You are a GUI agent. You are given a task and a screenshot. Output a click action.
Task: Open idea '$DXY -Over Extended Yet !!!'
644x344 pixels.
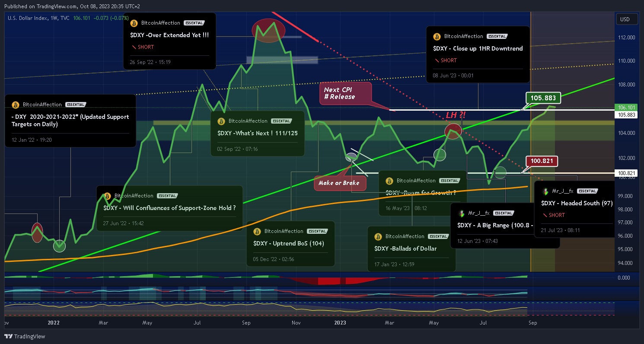(169, 35)
